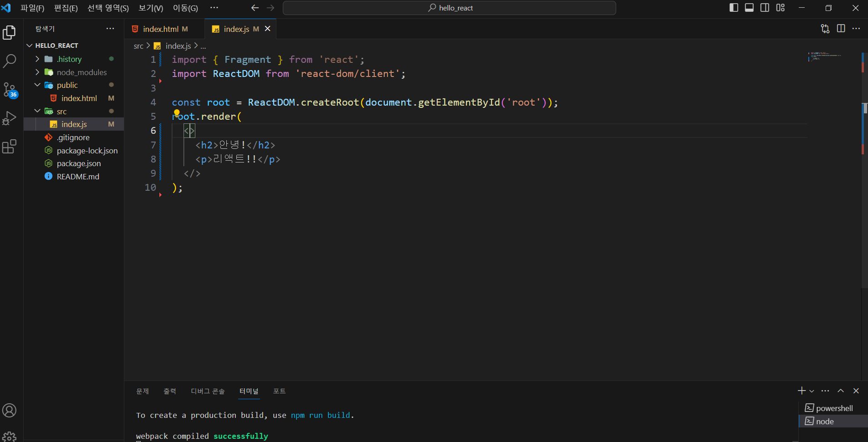Select the powershell terminal instance
The width and height of the screenshot is (868, 442).
(x=833, y=408)
